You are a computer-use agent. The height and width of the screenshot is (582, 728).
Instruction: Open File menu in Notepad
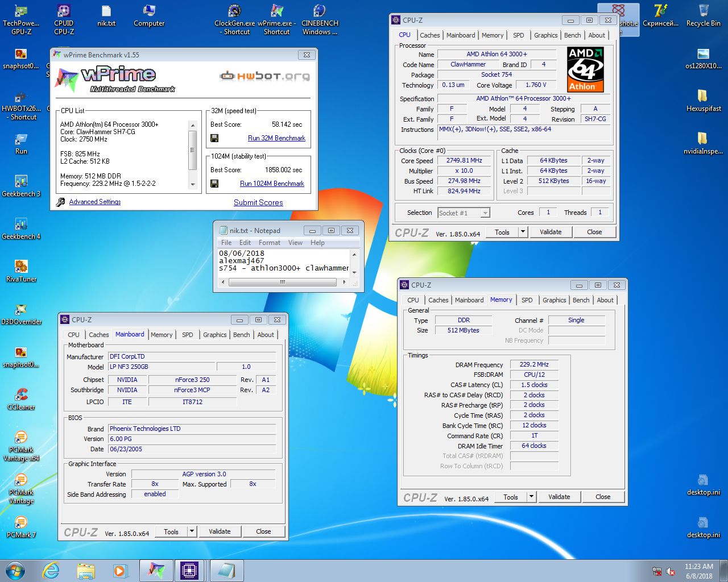pos(226,243)
